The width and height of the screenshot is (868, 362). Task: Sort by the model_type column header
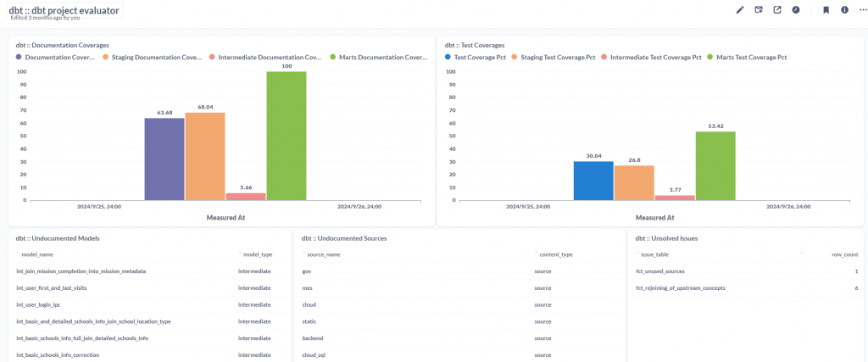click(258, 254)
